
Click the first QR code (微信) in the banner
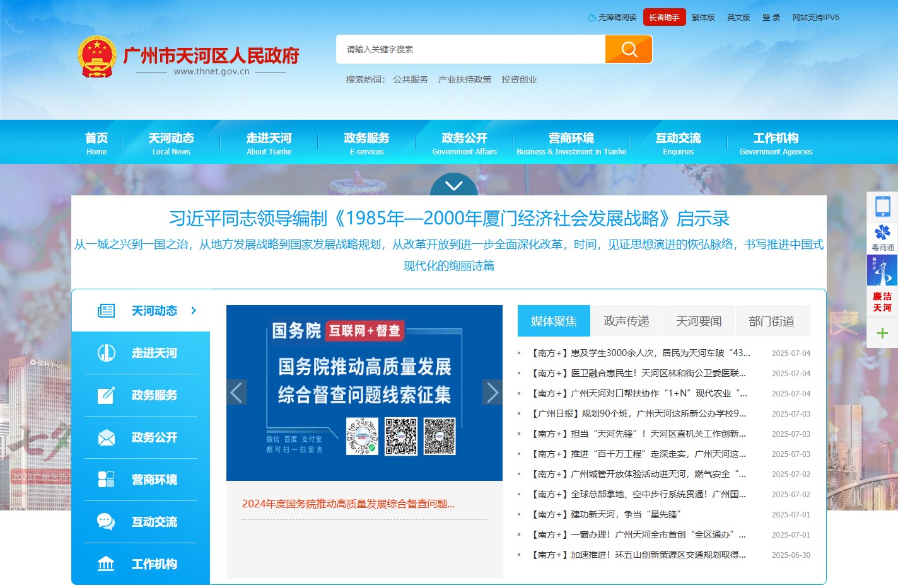[x=362, y=436]
